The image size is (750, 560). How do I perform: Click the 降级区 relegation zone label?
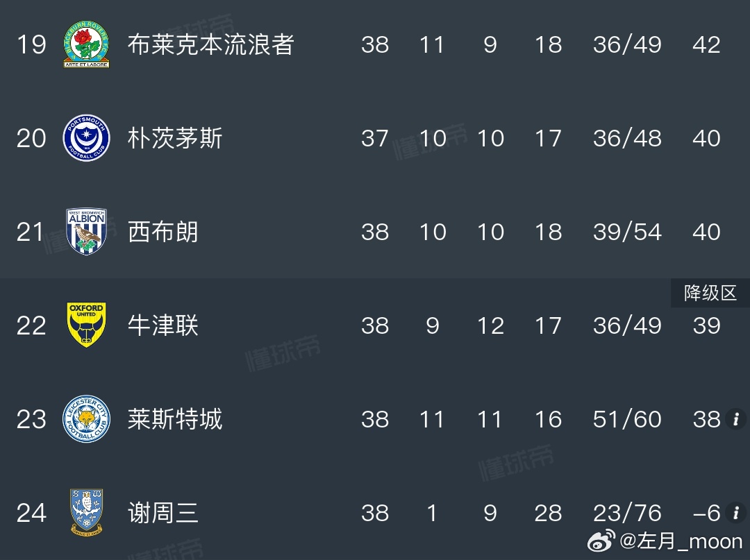pyautogui.click(x=710, y=293)
